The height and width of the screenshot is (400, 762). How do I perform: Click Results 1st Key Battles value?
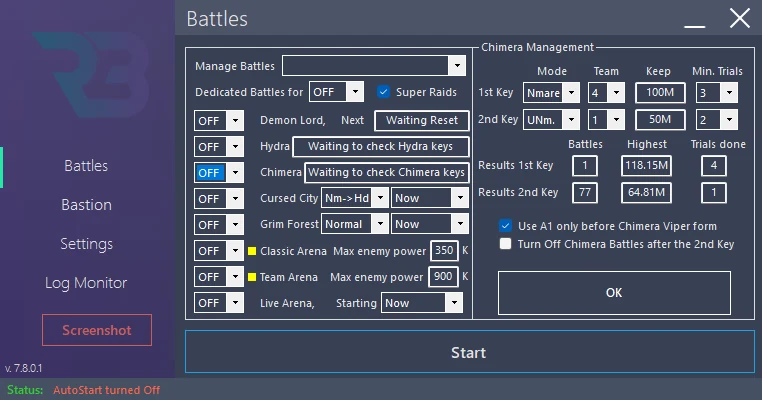pyautogui.click(x=585, y=165)
